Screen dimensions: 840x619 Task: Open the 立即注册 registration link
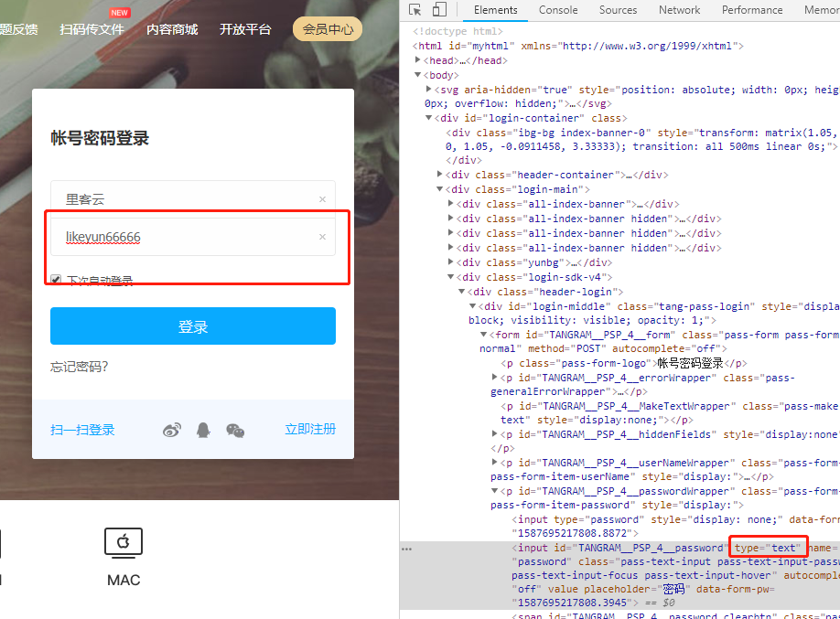310,429
